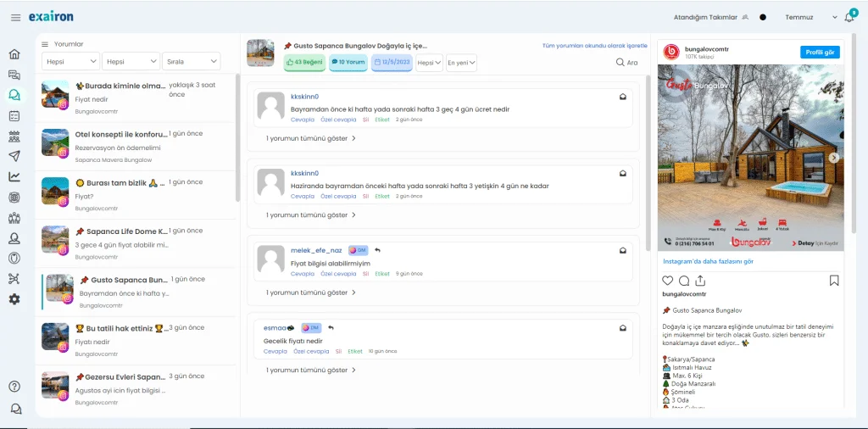Open the Hepsi dropdown next to the 12/5/2023 date
The height and width of the screenshot is (429, 868).
pyautogui.click(x=429, y=63)
